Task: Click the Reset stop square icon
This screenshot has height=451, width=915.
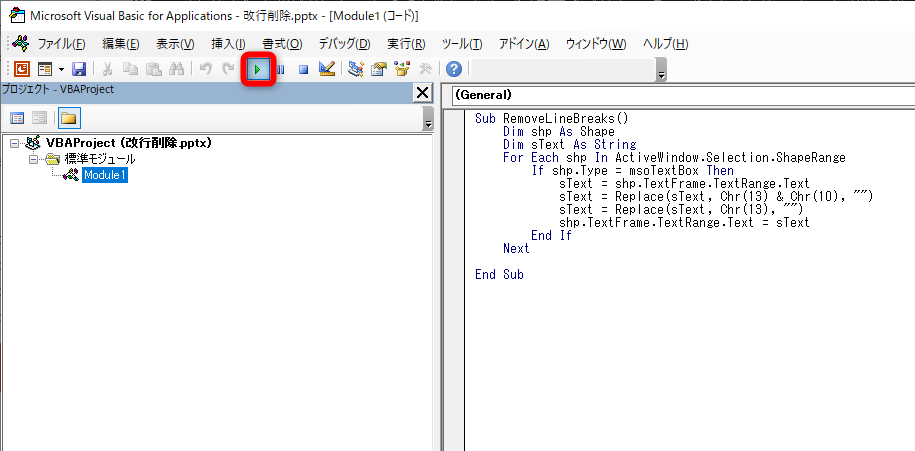Action: pyautogui.click(x=303, y=70)
